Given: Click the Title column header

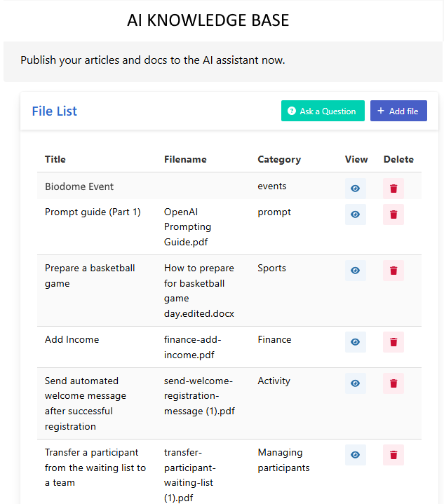Looking at the screenshot, I should [55, 159].
